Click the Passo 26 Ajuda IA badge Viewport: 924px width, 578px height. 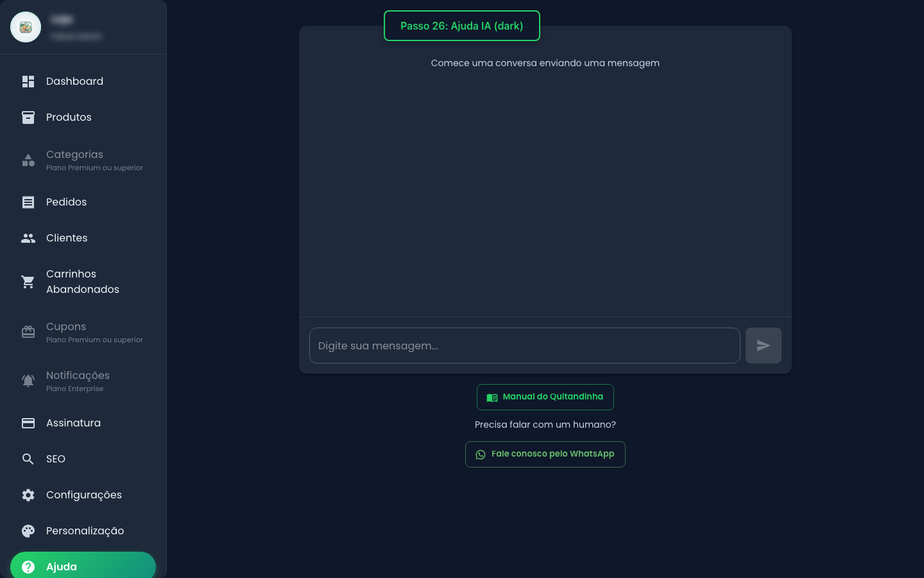tap(461, 26)
